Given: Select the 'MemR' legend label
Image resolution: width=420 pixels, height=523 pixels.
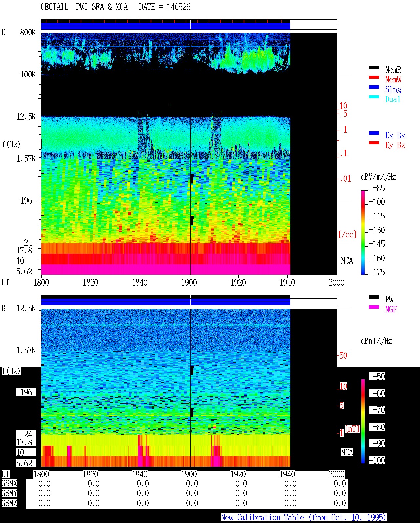Looking at the screenshot, I should (x=393, y=70).
